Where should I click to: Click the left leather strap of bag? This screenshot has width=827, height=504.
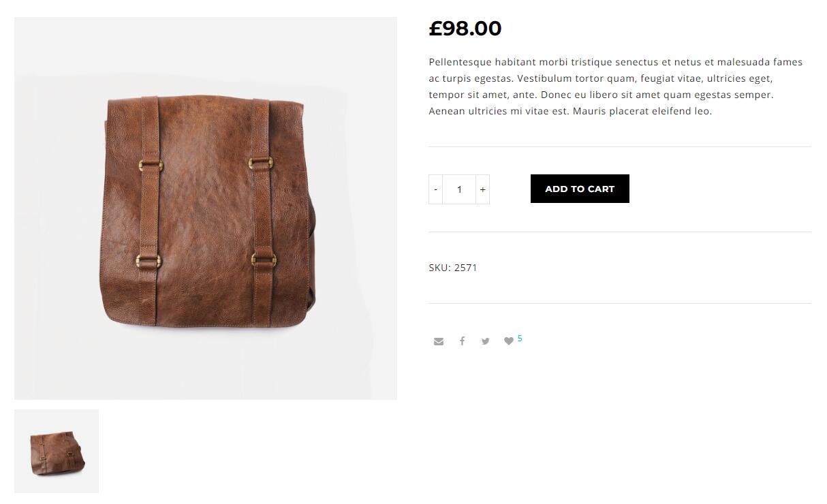[x=149, y=211]
